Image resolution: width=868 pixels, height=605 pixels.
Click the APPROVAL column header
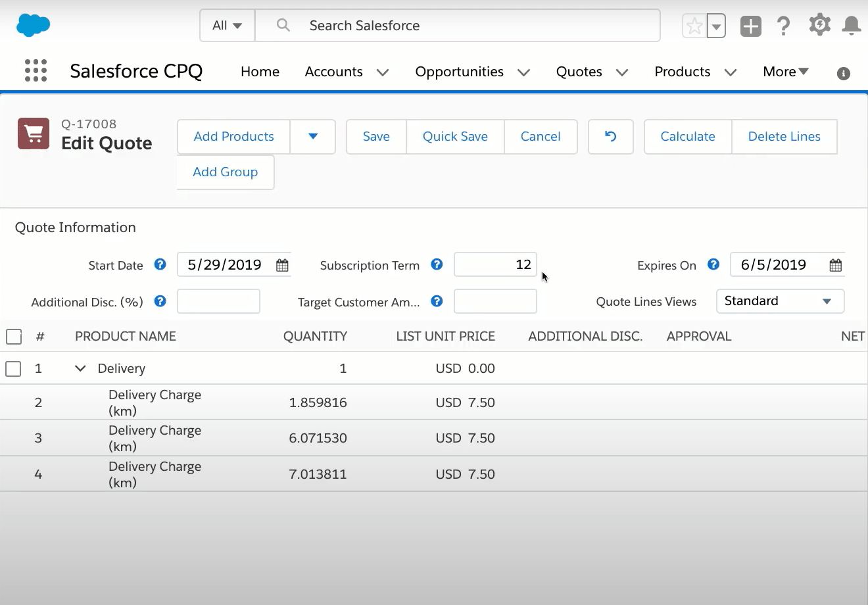[x=699, y=336]
